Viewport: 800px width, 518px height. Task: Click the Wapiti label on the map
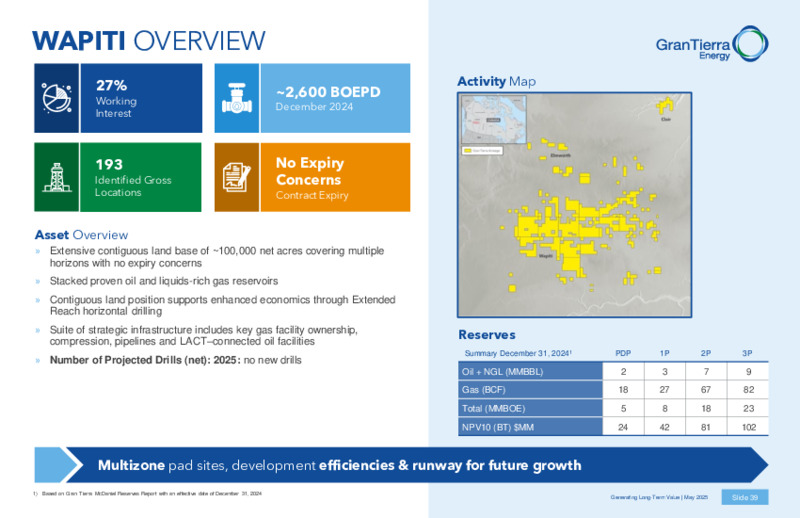point(545,256)
